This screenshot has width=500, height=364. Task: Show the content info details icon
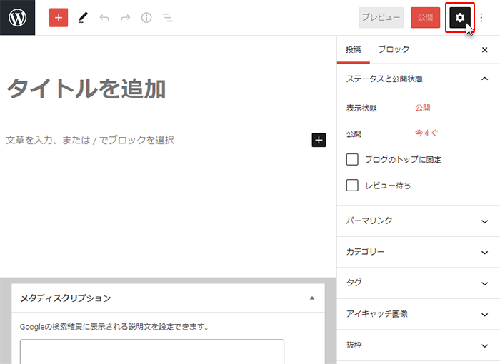pos(146,18)
